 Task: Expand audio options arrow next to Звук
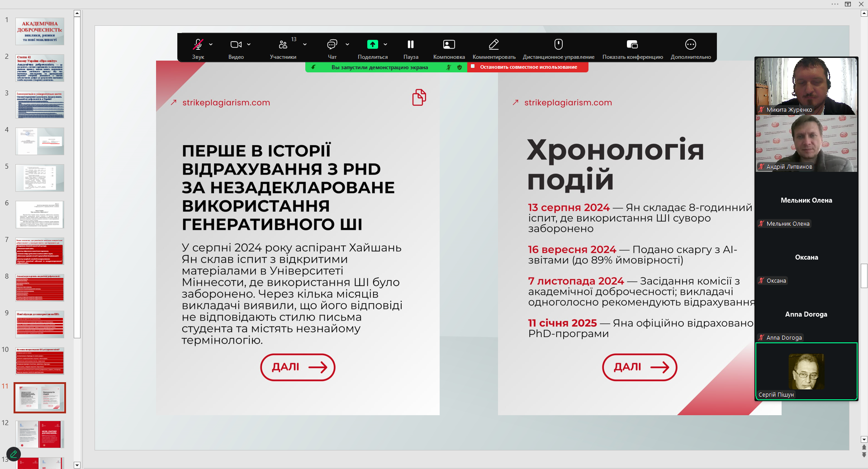coord(211,44)
